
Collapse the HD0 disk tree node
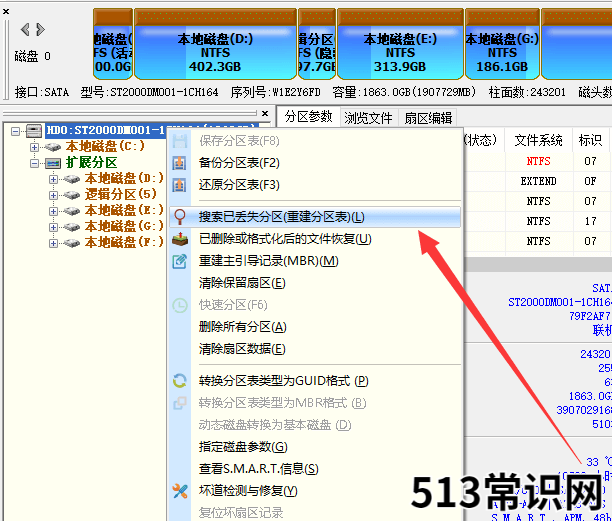16,131
